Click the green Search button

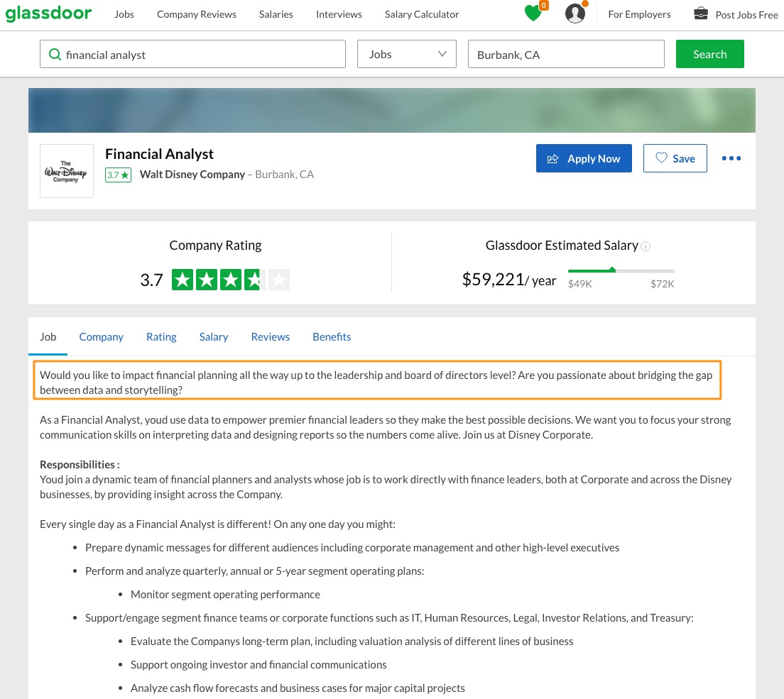click(x=709, y=54)
